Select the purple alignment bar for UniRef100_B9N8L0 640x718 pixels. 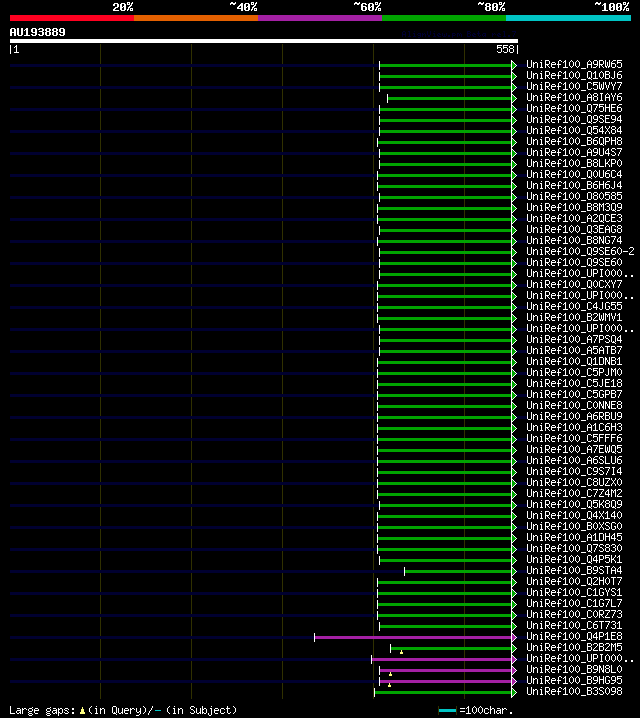445,670
